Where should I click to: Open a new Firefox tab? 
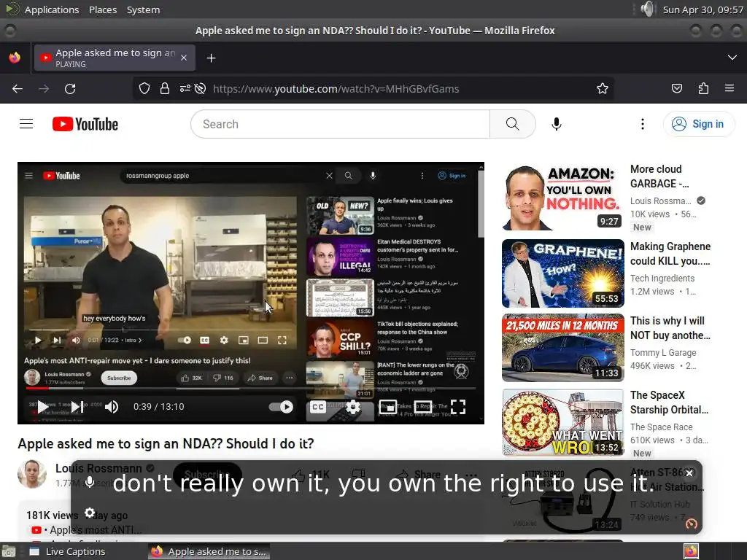click(211, 58)
